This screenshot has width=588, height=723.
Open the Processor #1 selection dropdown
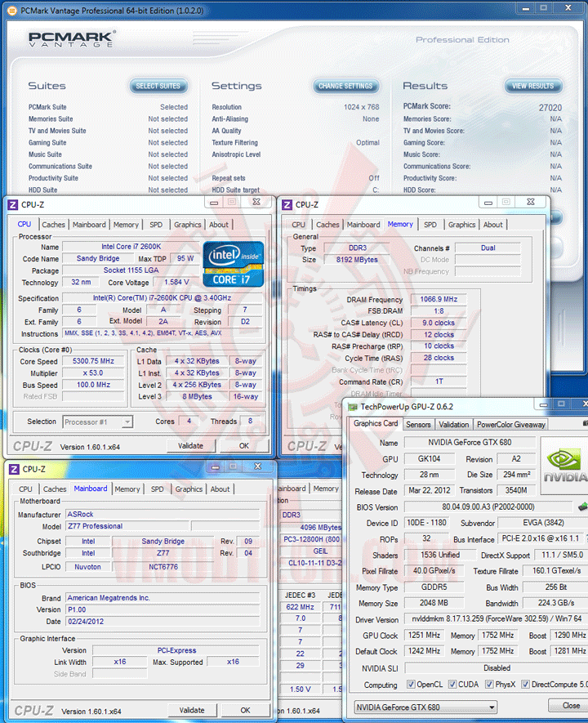pyautogui.click(x=98, y=422)
